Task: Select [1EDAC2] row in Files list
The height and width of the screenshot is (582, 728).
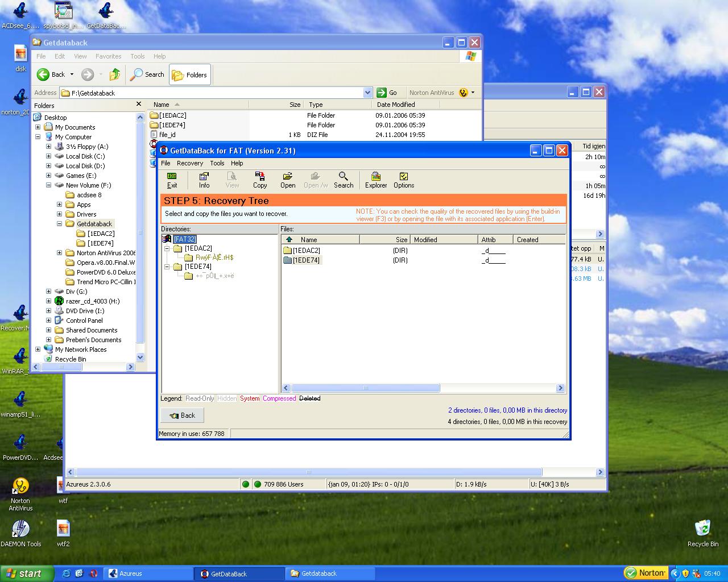Action: click(x=307, y=251)
